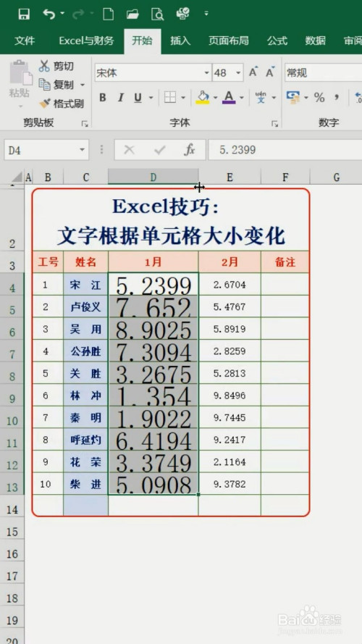Screen dimensions: 362x644
Task: Click the Undo arrow icon
Action: (49, 14)
